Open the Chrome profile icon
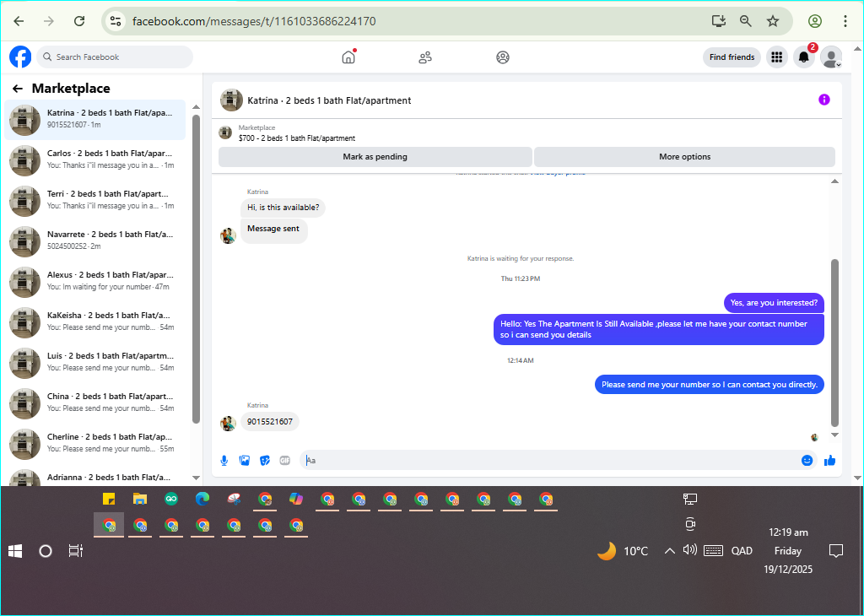 (815, 21)
